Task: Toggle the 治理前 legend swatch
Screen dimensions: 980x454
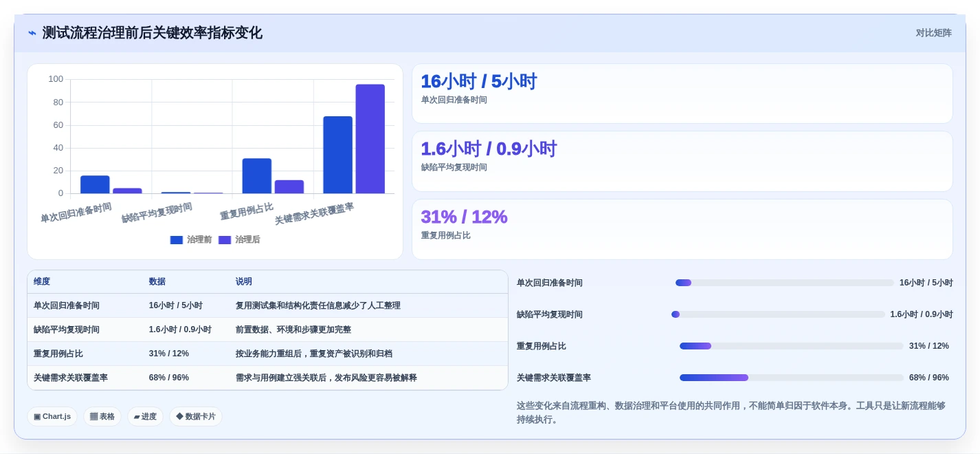Action: [x=177, y=240]
